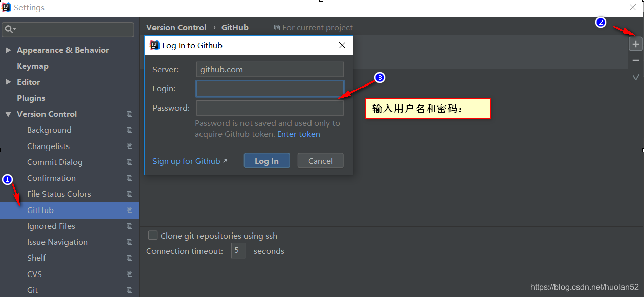
Task: Open the Shelf settings item
Action: pyautogui.click(x=36, y=258)
